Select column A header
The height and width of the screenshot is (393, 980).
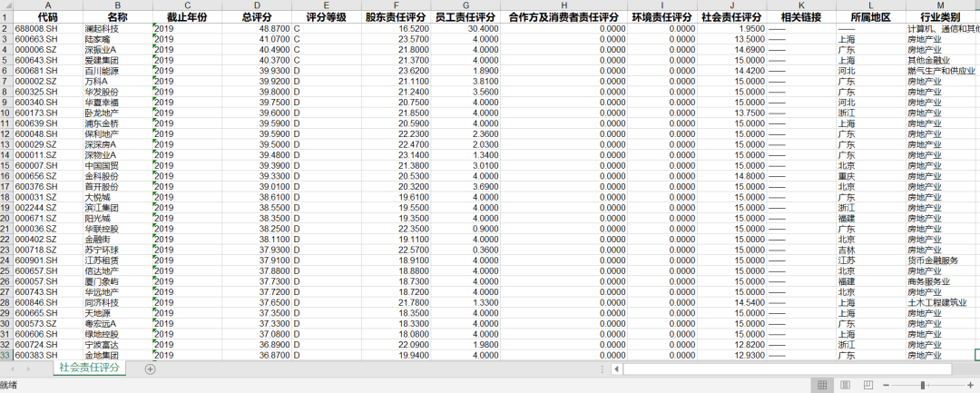[48, 5]
